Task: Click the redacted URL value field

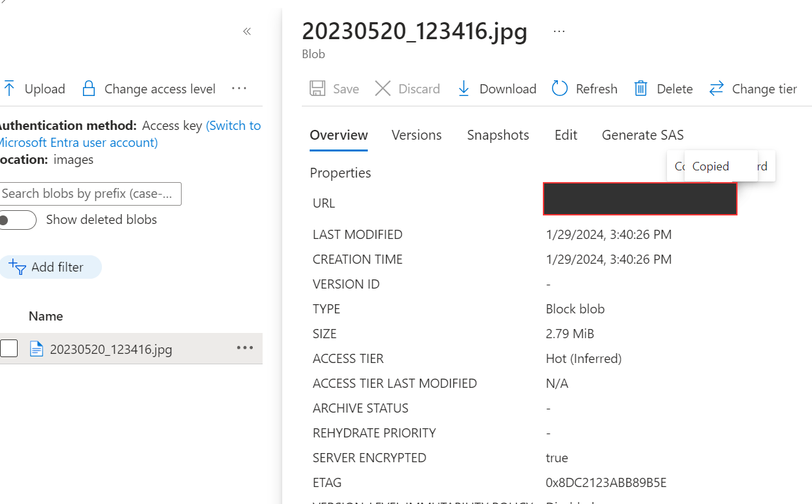Action: [640, 199]
